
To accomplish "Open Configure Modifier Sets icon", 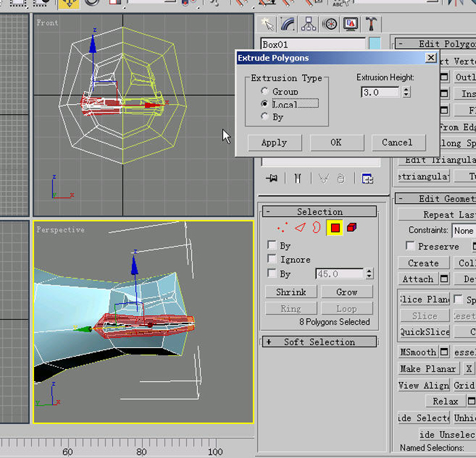I will pos(368,179).
